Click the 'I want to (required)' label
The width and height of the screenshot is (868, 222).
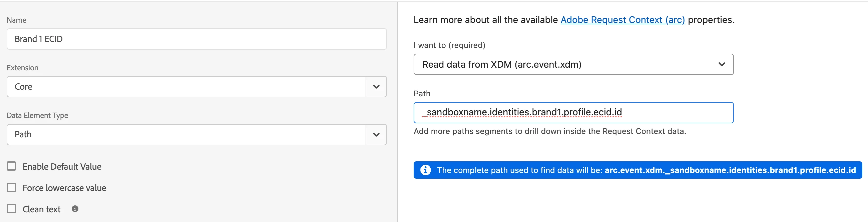tap(449, 45)
